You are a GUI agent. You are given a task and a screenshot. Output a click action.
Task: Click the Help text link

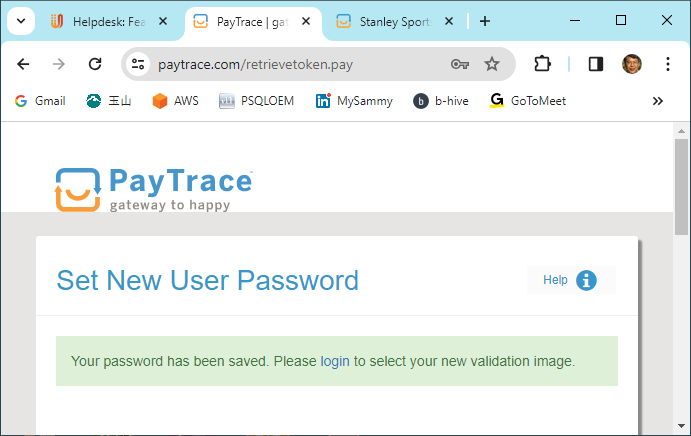555,280
